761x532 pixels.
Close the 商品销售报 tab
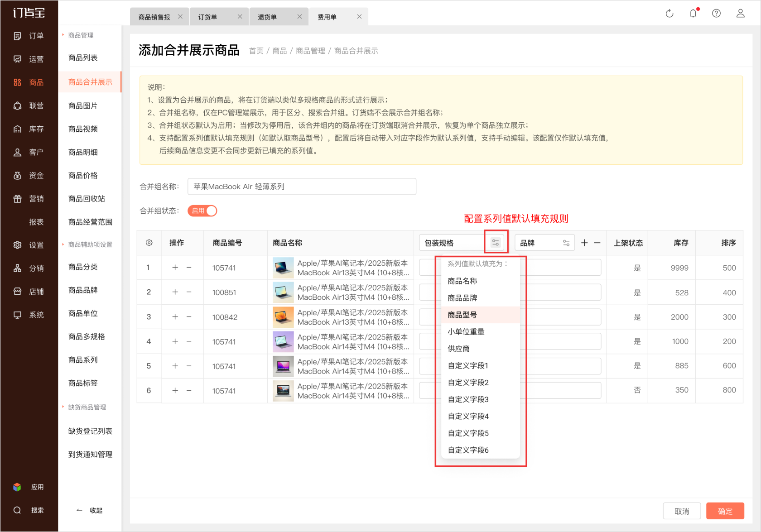point(180,17)
